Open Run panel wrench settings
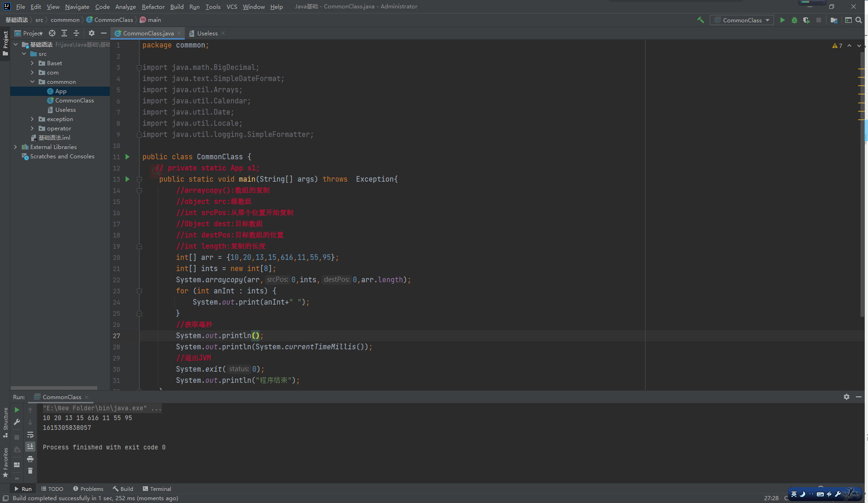The height and width of the screenshot is (503, 868). tap(17, 422)
